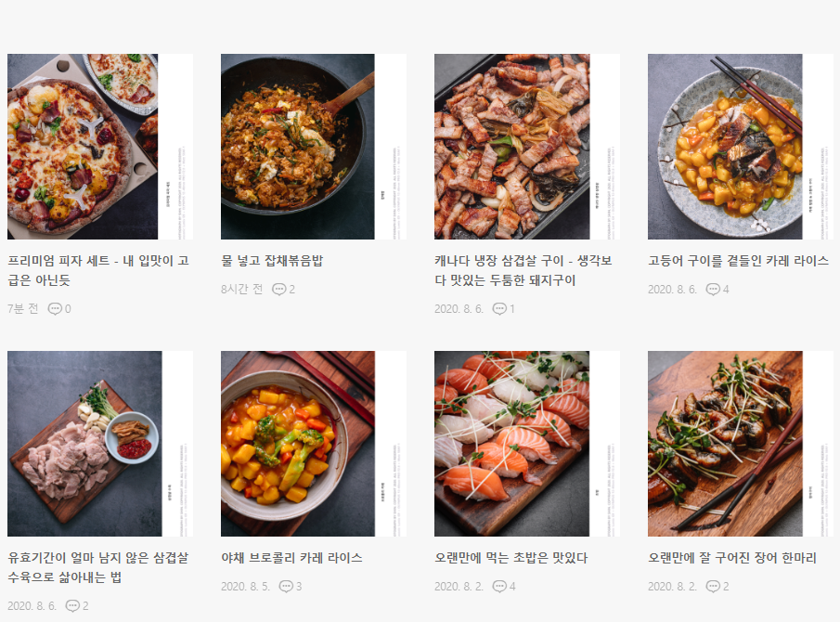Click comment icon under Canadian pork belly post
840x622 pixels.
pyautogui.click(x=499, y=308)
